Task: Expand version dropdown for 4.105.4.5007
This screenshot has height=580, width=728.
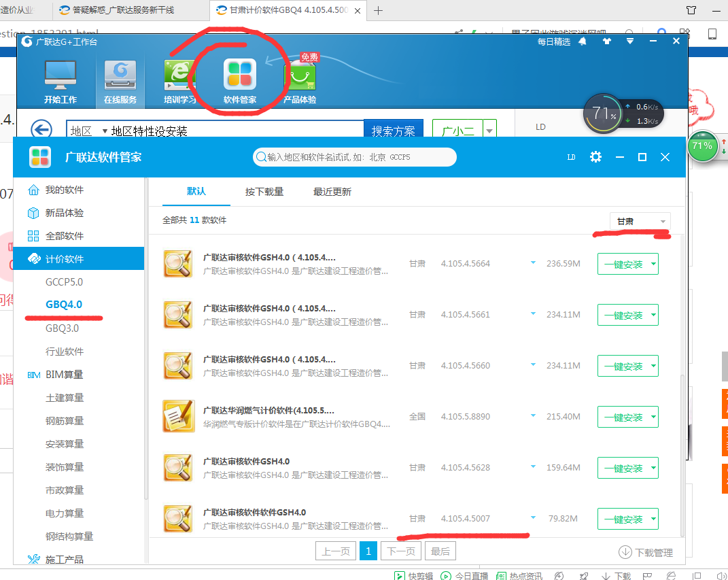Action: coord(533,517)
